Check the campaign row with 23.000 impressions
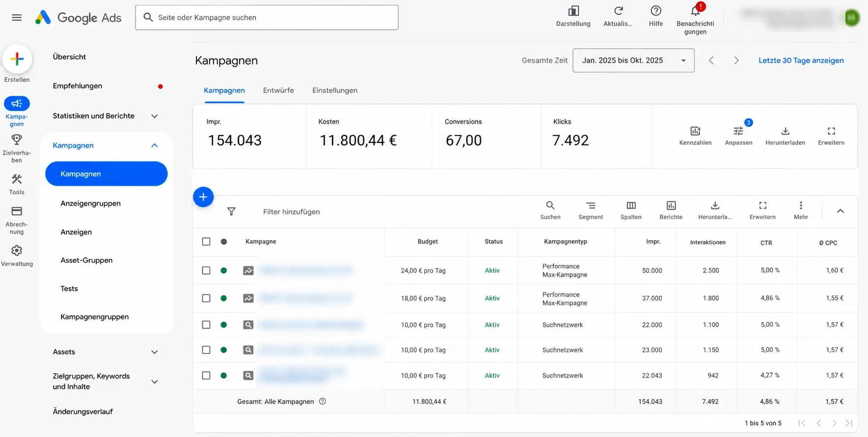This screenshot has height=437, width=868. click(206, 350)
